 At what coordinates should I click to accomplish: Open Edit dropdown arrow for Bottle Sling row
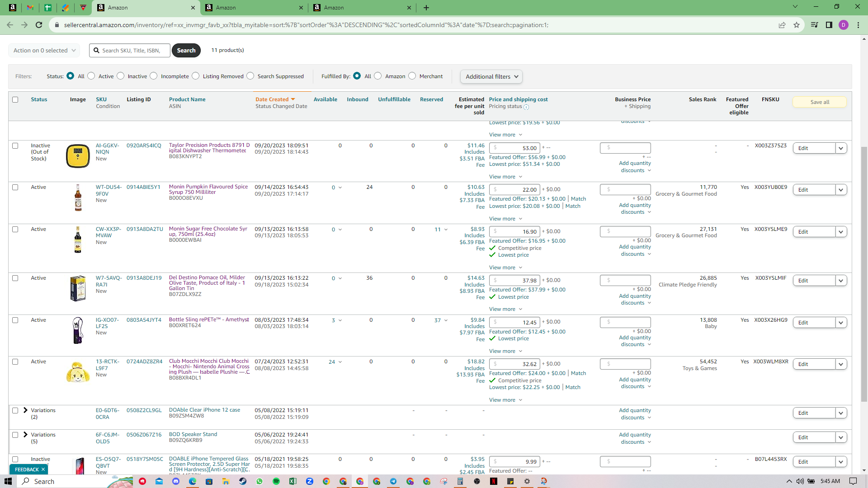[x=841, y=323]
